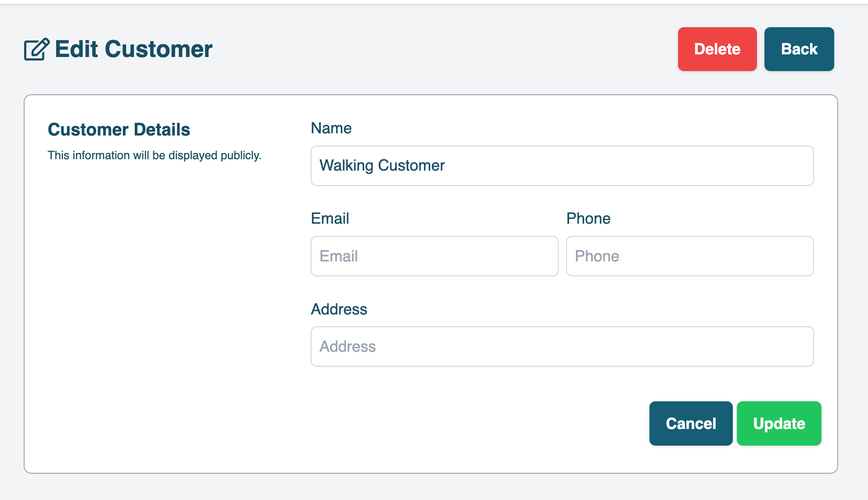868x500 pixels.
Task: Click the pencil edit icon beside title
Action: click(x=36, y=49)
